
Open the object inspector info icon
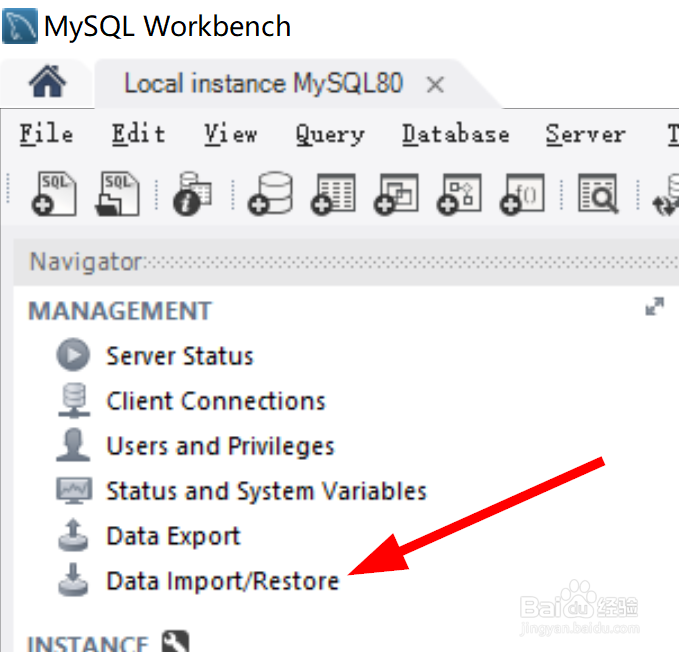click(x=192, y=194)
